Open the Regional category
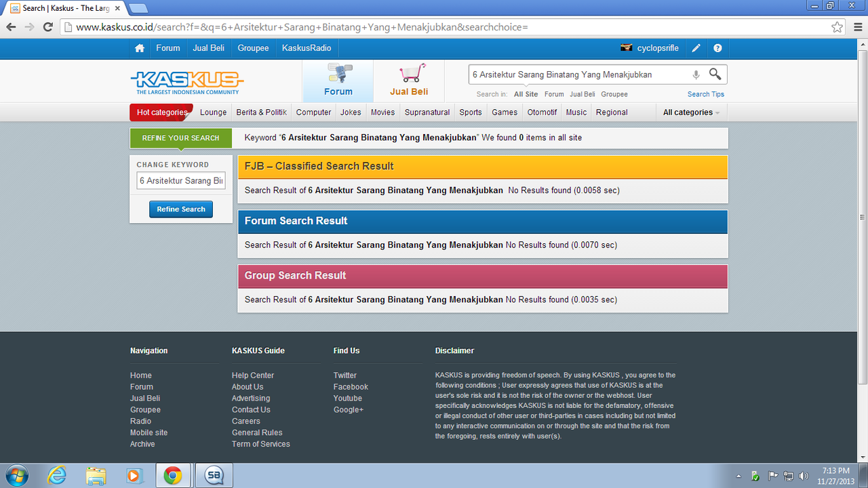 coord(612,113)
